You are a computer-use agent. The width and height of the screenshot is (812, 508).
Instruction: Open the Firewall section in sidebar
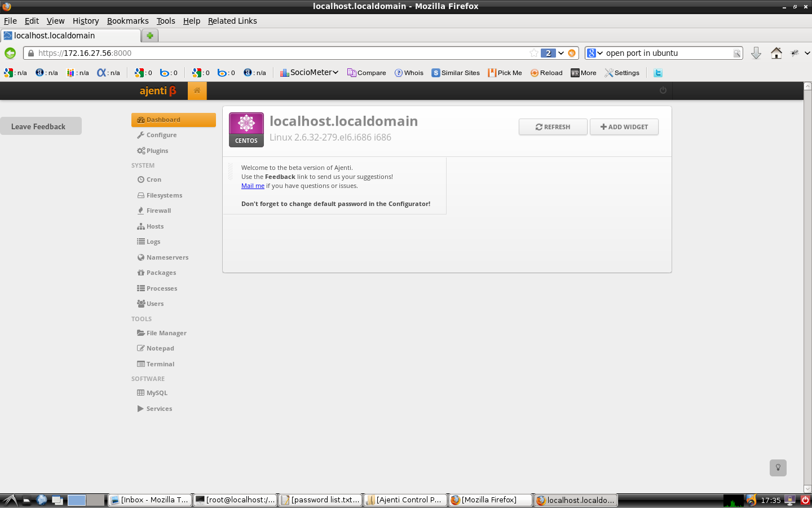(158, 211)
